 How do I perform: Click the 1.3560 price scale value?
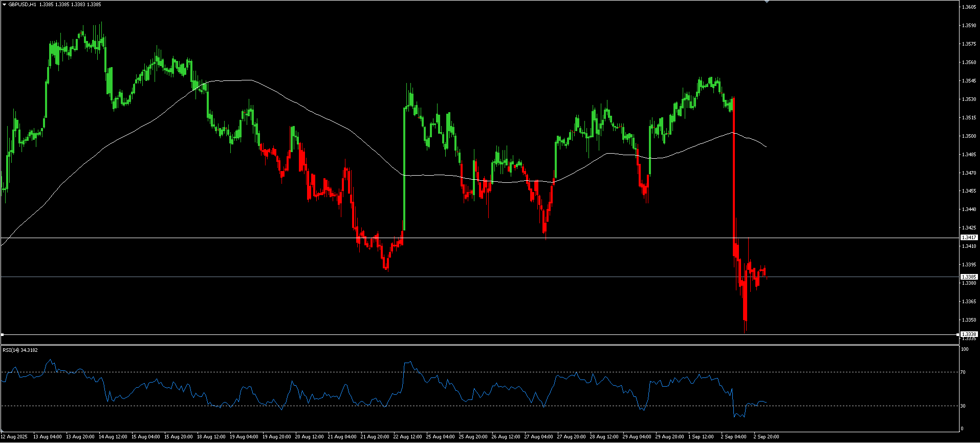pos(969,62)
